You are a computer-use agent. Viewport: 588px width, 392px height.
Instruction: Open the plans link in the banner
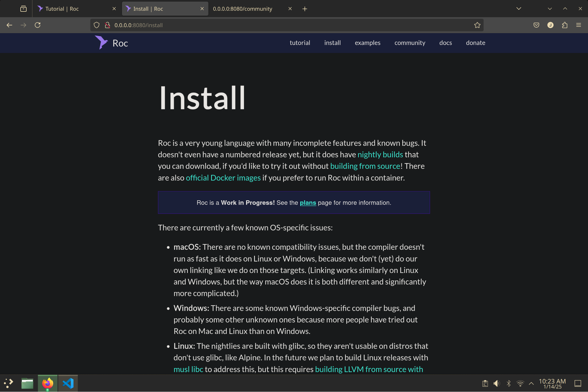tap(308, 203)
